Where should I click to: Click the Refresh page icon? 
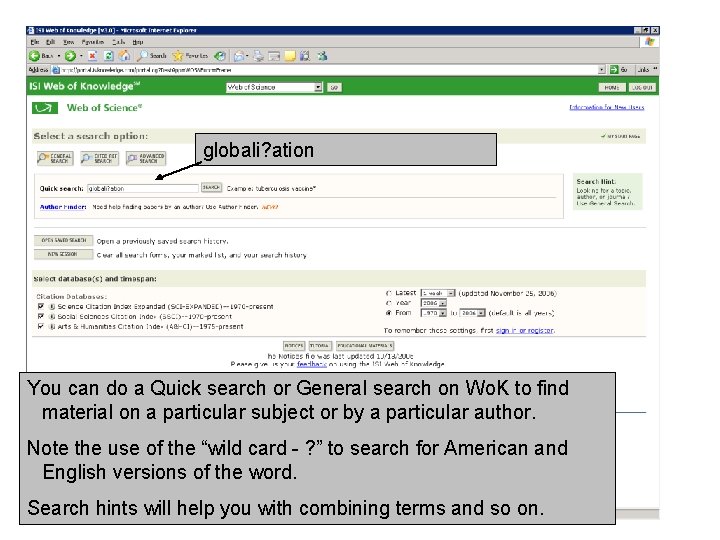(108, 56)
